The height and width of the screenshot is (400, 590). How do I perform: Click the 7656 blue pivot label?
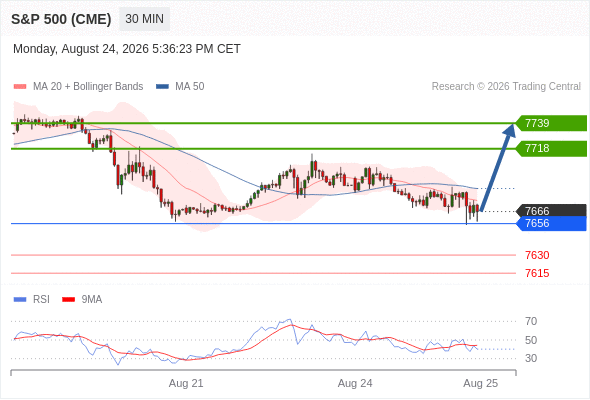(551, 224)
